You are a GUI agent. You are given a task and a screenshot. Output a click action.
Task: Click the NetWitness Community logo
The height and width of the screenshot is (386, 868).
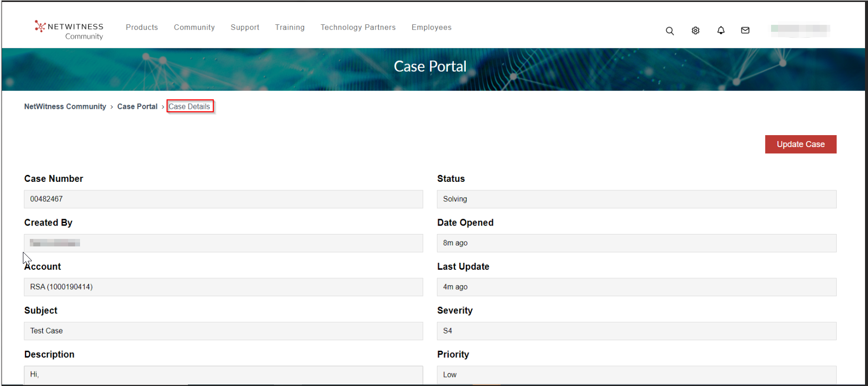click(x=69, y=30)
